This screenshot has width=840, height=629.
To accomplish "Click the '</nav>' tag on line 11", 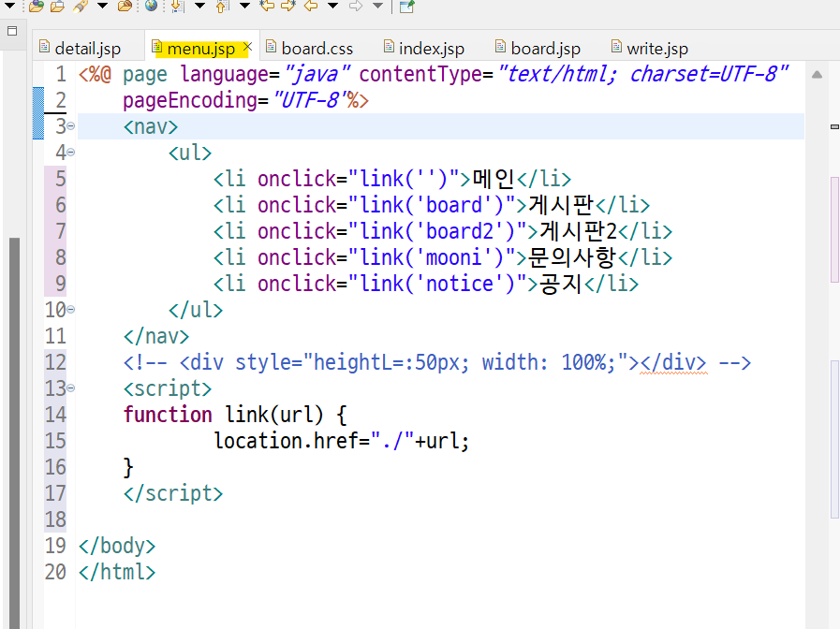I will [x=156, y=336].
